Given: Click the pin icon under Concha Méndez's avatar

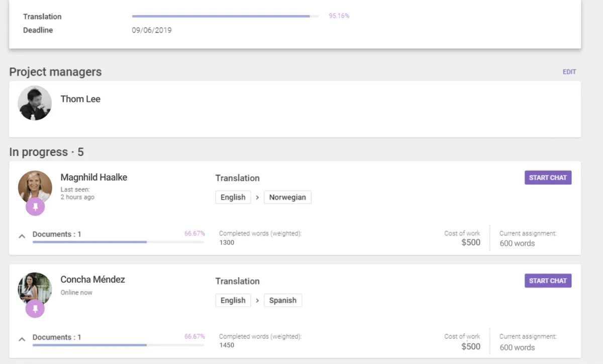Looking at the screenshot, I should 35,309.
